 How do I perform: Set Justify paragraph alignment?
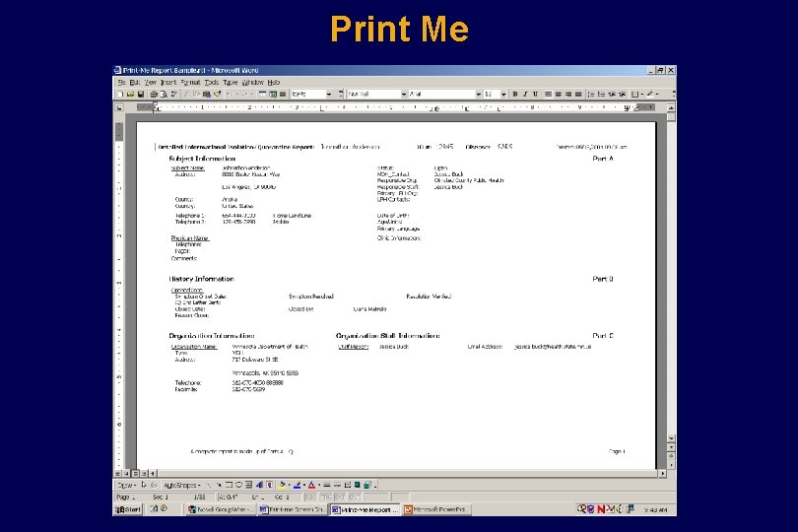pos(578,95)
